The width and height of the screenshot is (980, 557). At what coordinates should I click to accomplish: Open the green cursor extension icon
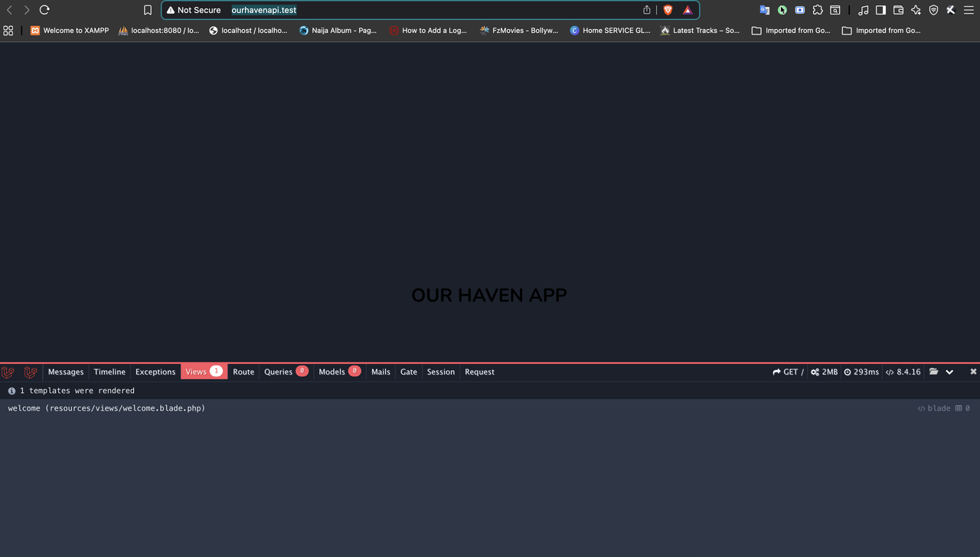tap(782, 10)
